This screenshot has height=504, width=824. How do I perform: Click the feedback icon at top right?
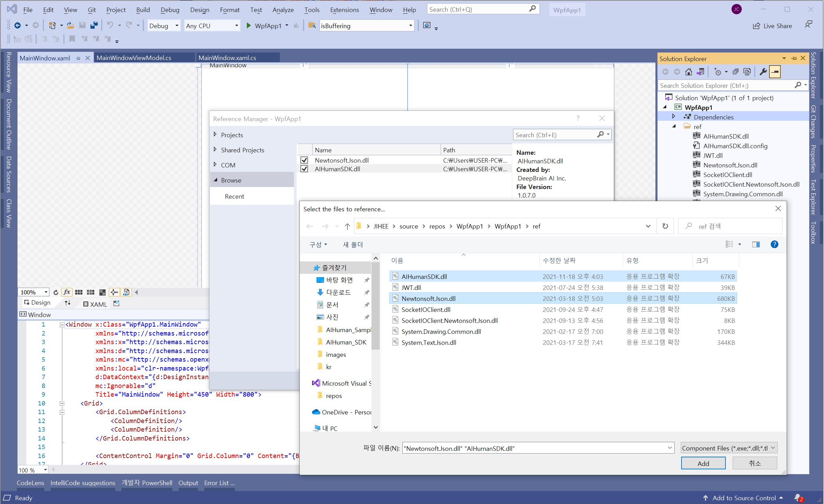coord(808,25)
